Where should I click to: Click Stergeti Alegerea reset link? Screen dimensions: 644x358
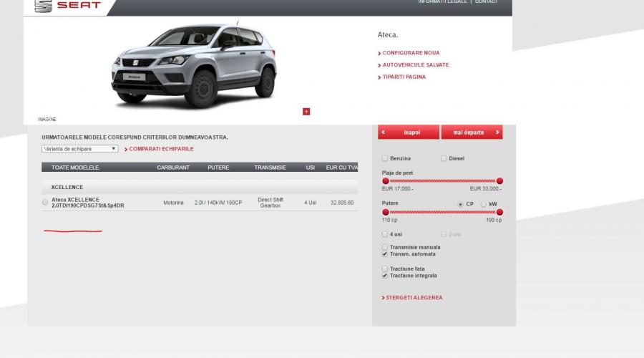(x=413, y=297)
